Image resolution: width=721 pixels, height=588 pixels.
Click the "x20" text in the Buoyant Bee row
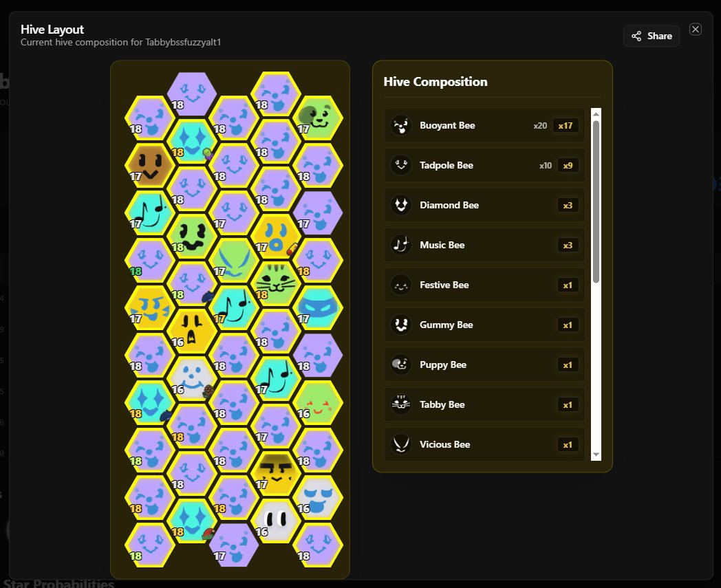pyautogui.click(x=540, y=125)
